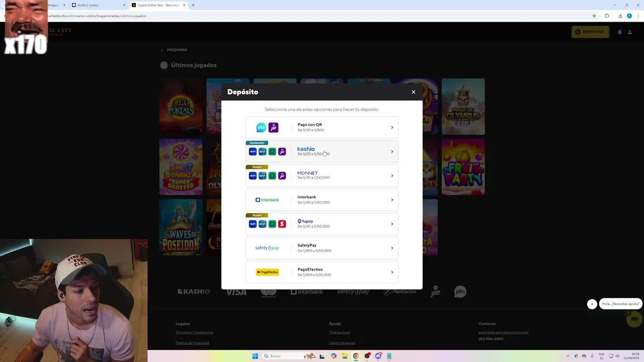Open Discord from the taskbar
The image size is (644, 362).
tap(378, 356)
